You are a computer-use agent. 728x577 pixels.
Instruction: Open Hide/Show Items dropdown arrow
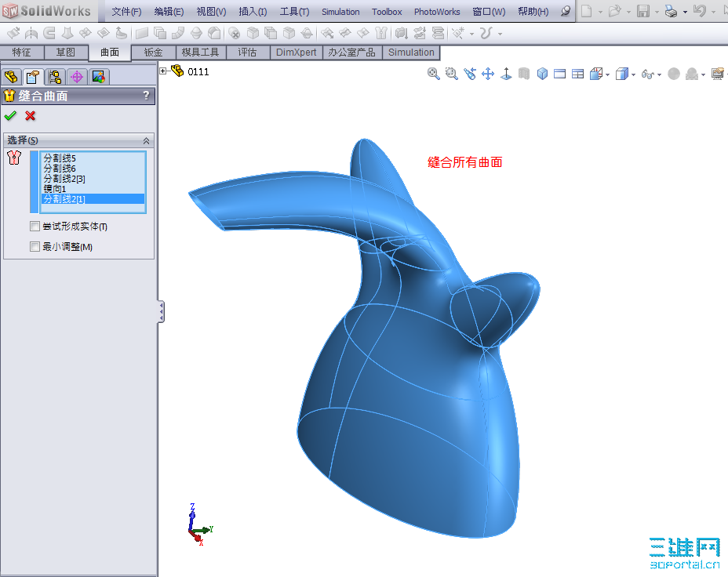(x=659, y=74)
